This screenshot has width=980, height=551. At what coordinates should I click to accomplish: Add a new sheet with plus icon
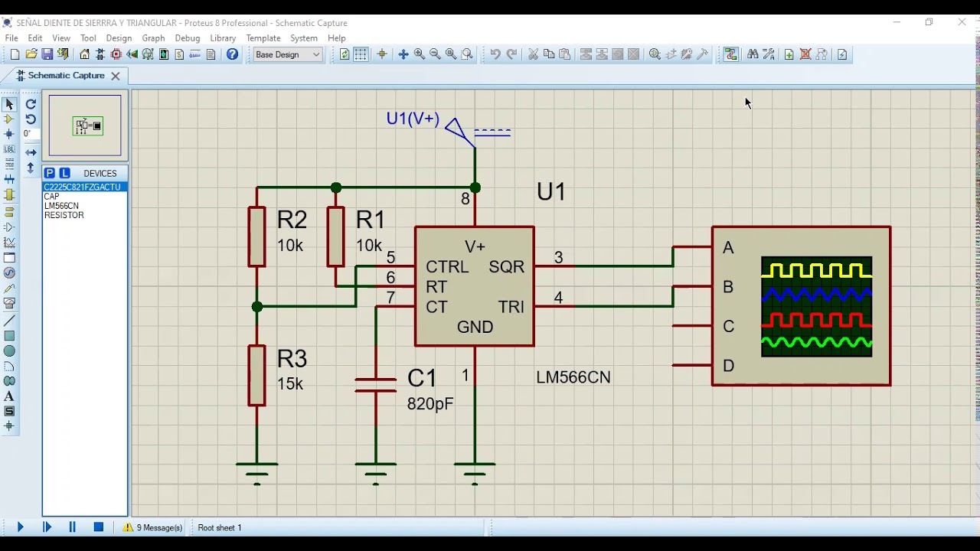click(789, 54)
